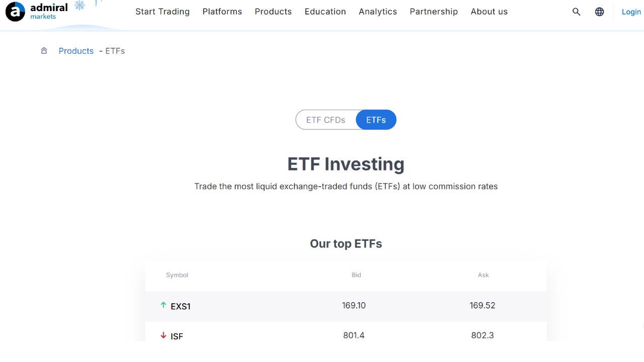
Task: Click the Admiral Markets logo
Action: pos(36,11)
